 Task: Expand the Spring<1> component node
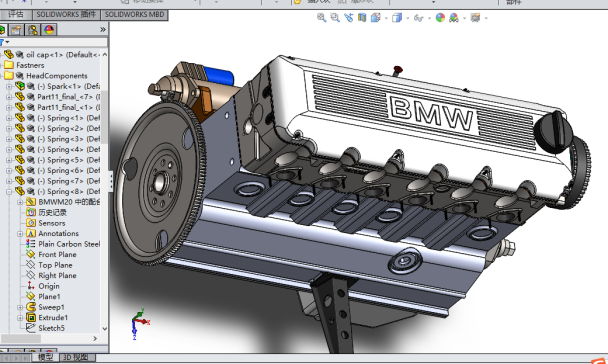click(x=9, y=118)
